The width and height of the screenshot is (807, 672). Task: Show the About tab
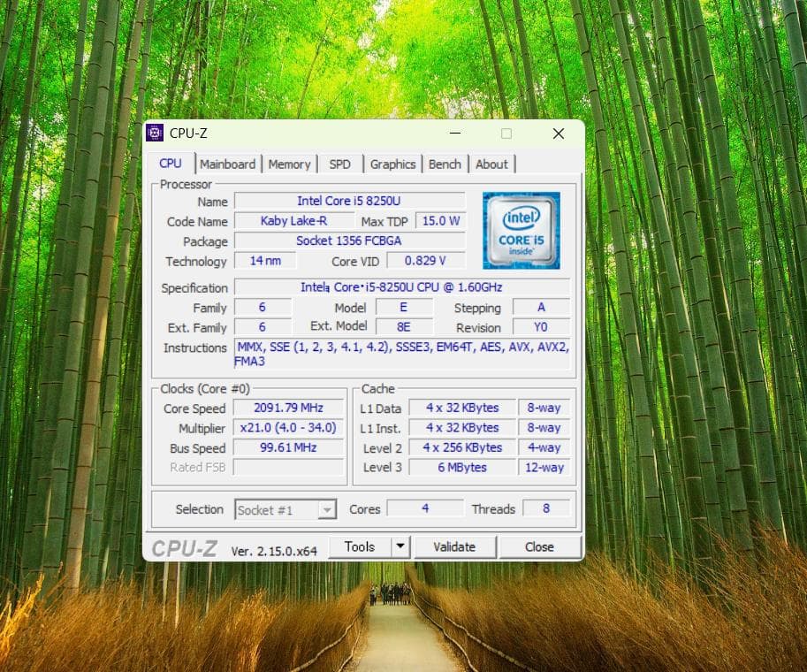[x=491, y=164]
